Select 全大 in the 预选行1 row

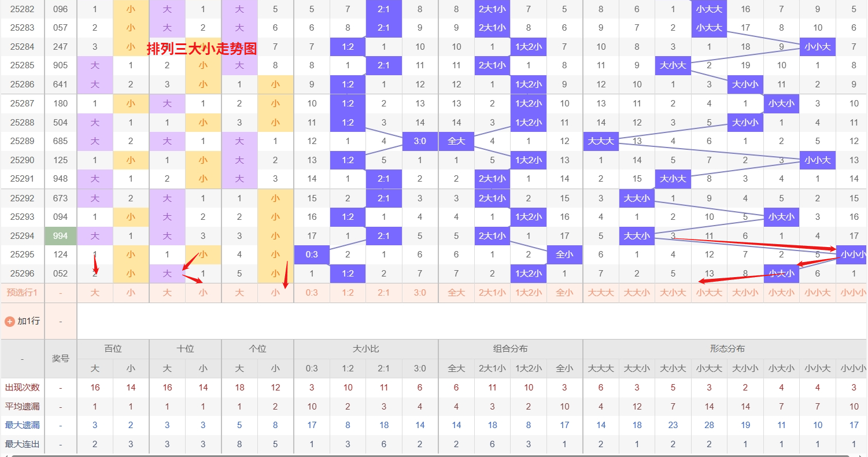click(456, 293)
